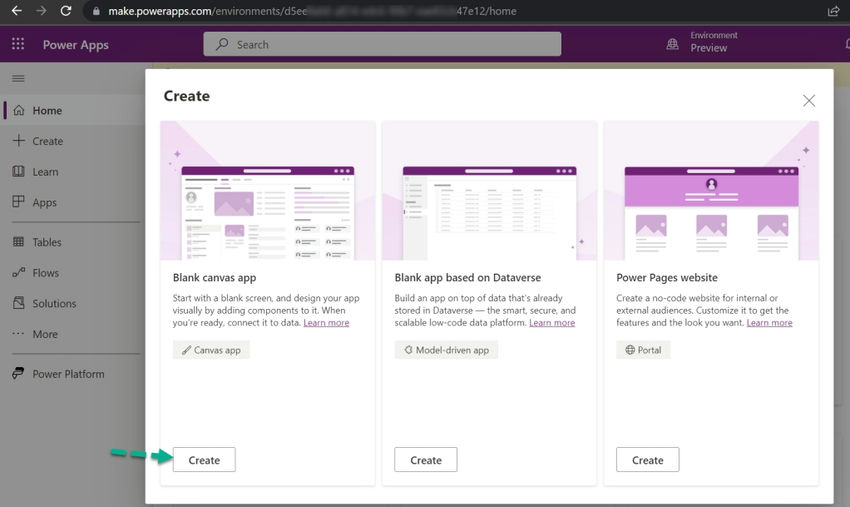Collapse the left navigation hamburger menu
Screen dimensions: 850x507
[18, 79]
